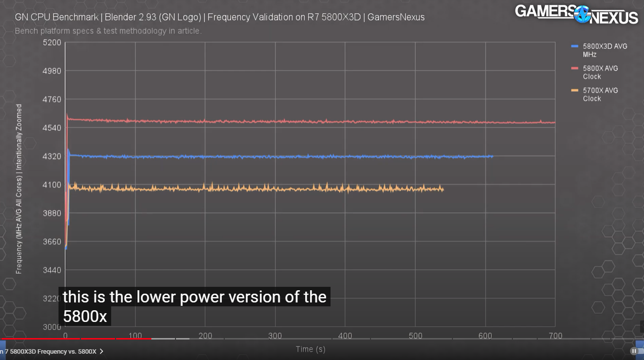Click the red legend swatch for 5800X
644x360 pixels.
[x=575, y=68]
